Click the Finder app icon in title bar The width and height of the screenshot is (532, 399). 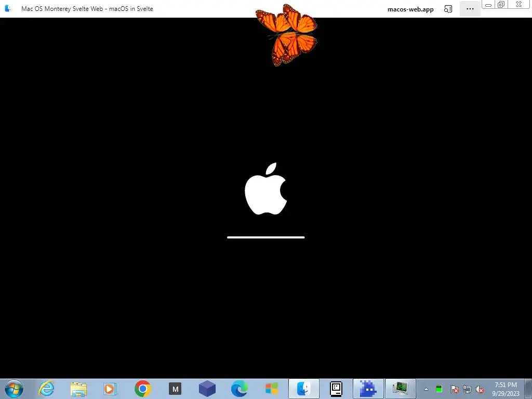point(7,8)
